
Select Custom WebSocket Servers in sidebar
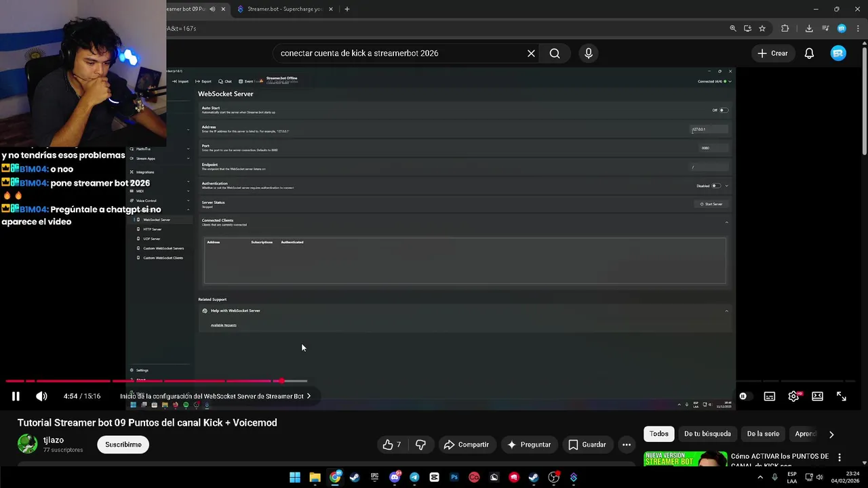click(x=163, y=248)
